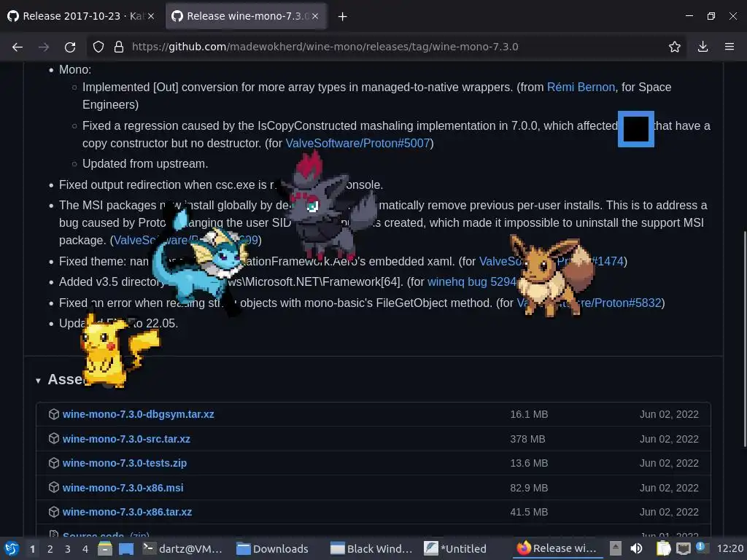Switch to the Downloads window

tap(273, 548)
